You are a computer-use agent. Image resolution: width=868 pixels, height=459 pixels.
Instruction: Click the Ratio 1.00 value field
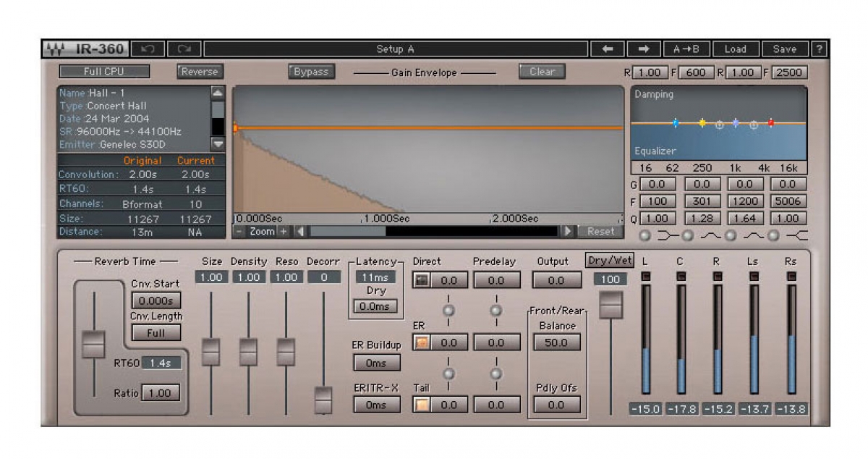coord(161,393)
